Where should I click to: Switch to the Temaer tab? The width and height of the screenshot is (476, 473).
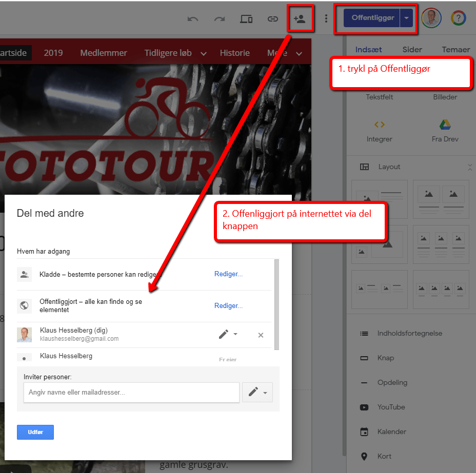[455, 49]
